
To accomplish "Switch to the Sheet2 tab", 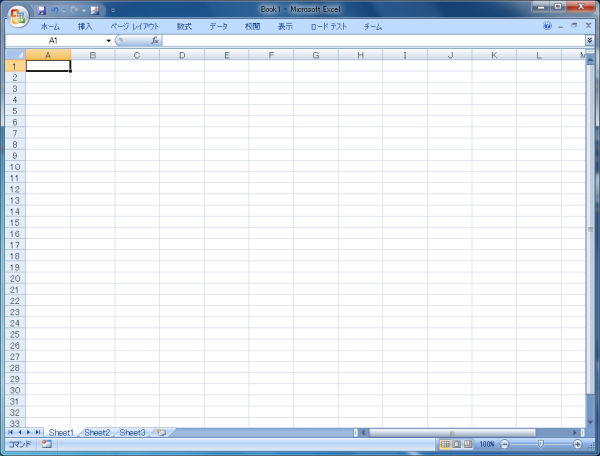I will tap(97, 432).
